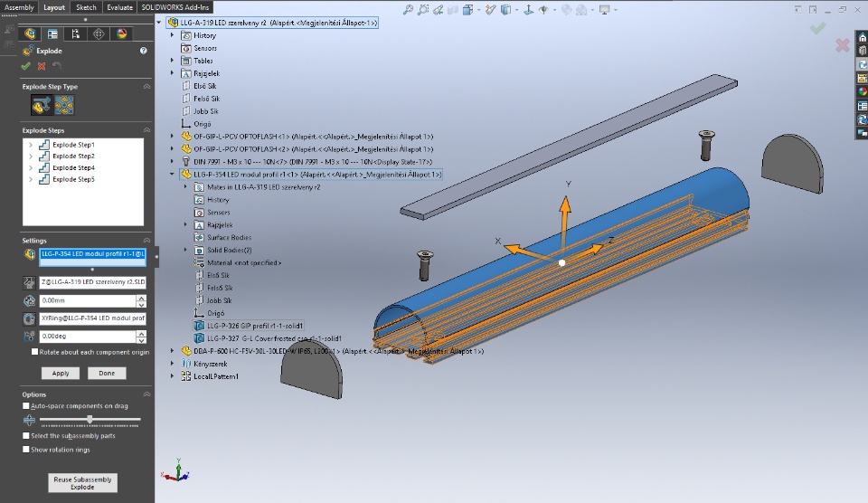Screen dimensions: 868x503
Task: Click the Apply button
Action: coord(61,374)
